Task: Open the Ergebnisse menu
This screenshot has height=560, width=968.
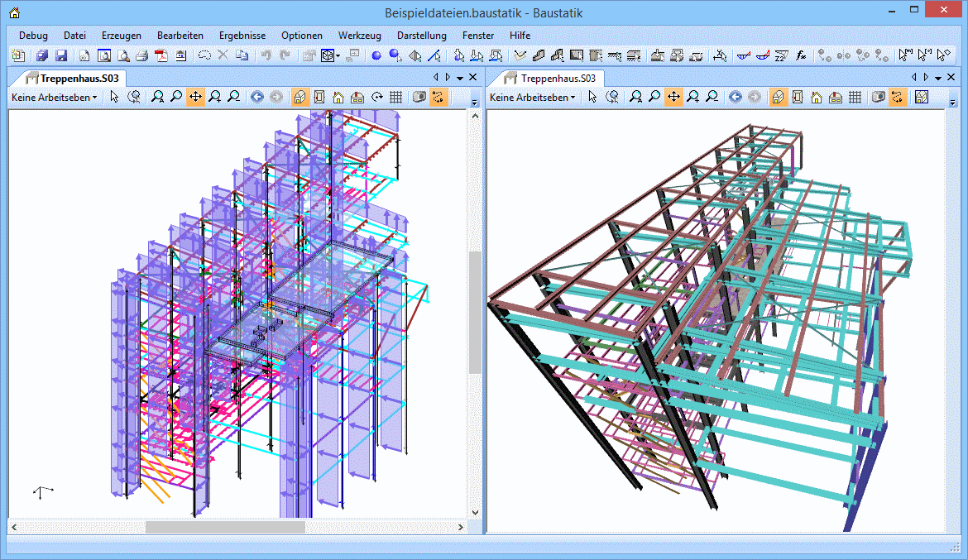Action: click(242, 36)
